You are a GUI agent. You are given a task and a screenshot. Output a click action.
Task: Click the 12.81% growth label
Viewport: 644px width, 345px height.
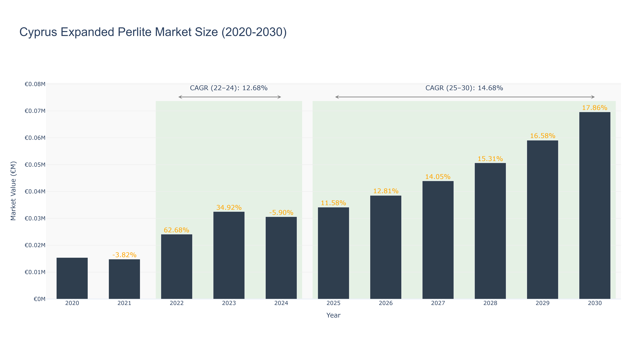point(385,191)
